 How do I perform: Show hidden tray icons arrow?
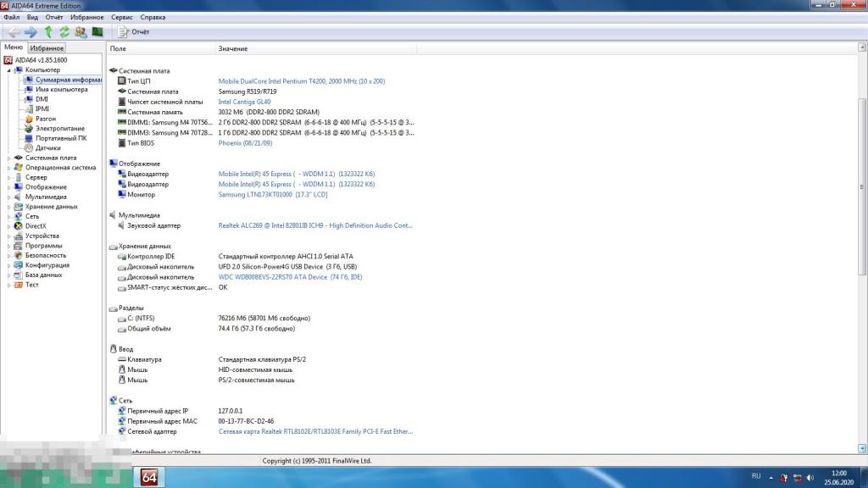click(x=771, y=477)
